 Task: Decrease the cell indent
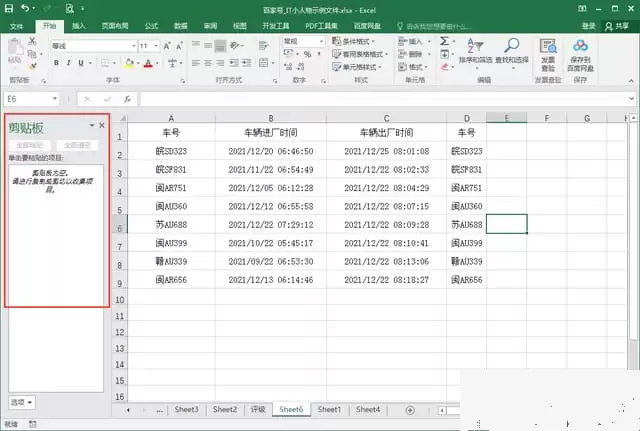click(x=234, y=63)
